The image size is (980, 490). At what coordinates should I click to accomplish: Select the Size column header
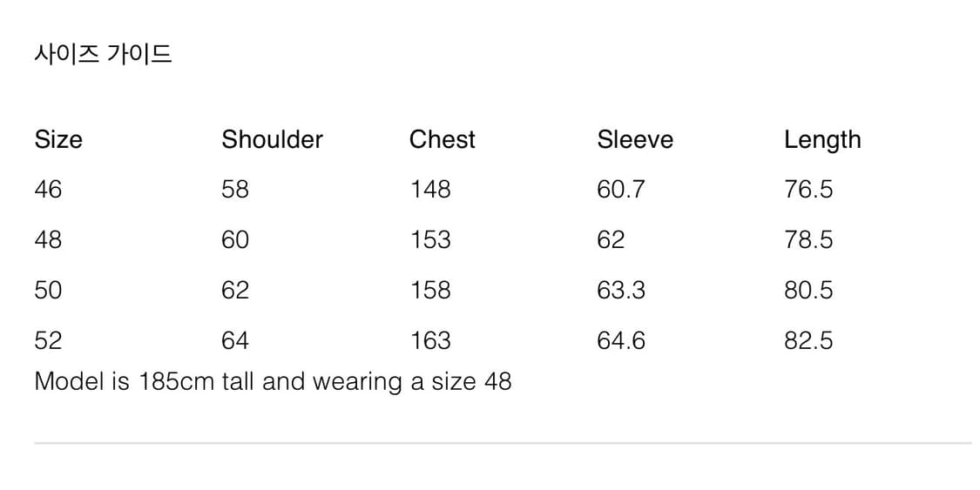(58, 139)
